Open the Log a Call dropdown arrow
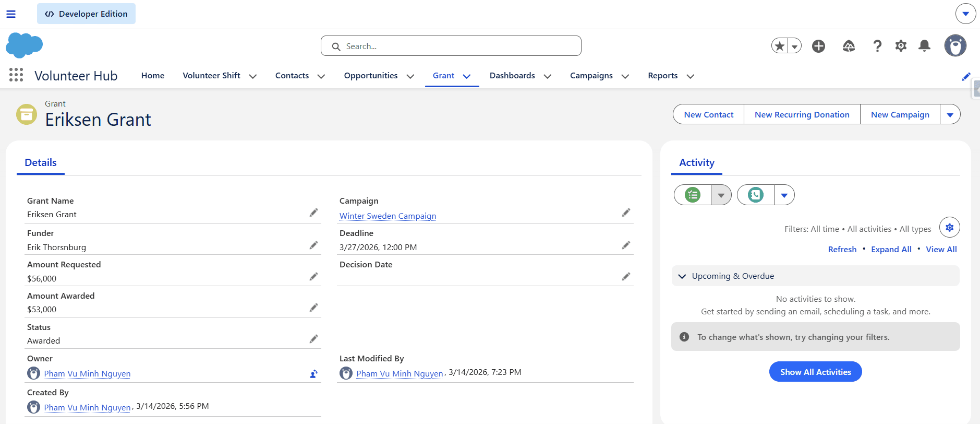This screenshot has height=424, width=980. tap(784, 195)
